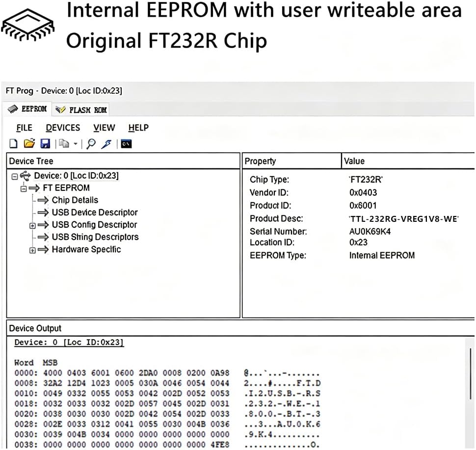Click the Word MSB header in output
Screen dimensions: 476x450
[x=36, y=363]
